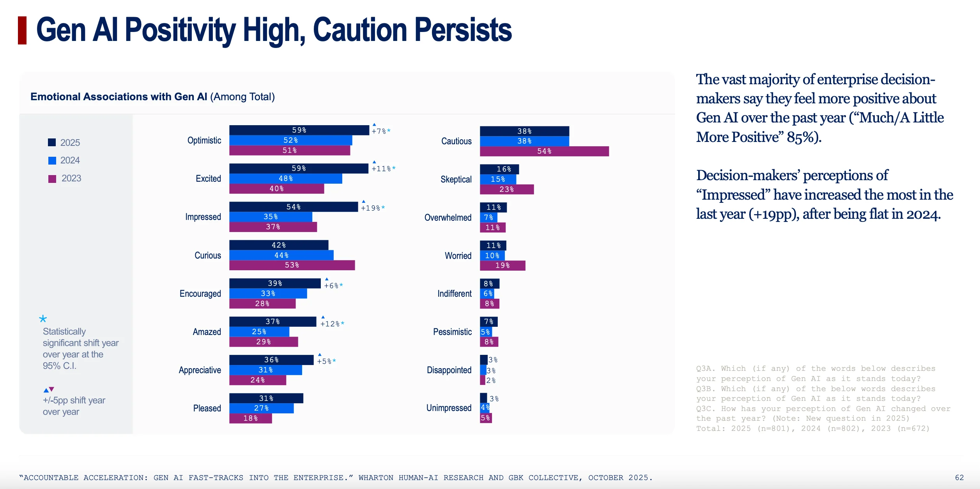Click the 2024 blue legend square
The image size is (980, 489).
pyautogui.click(x=52, y=161)
